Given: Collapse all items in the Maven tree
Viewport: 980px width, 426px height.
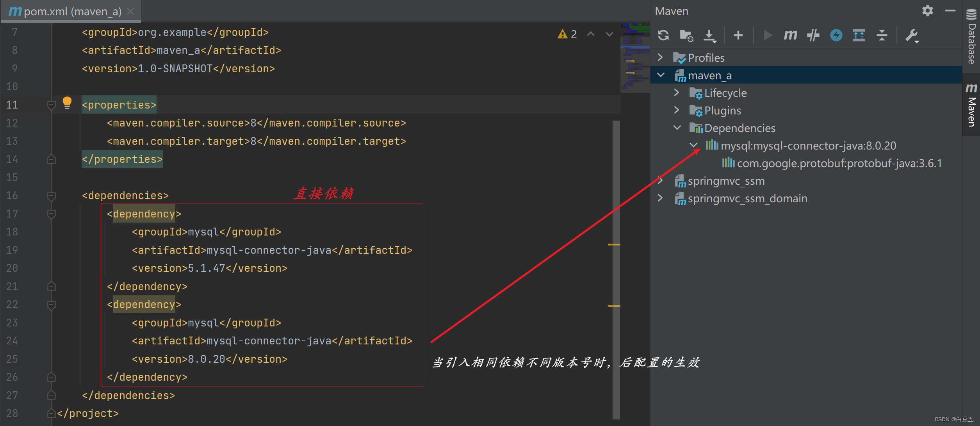Looking at the screenshot, I should coord(882,35).
